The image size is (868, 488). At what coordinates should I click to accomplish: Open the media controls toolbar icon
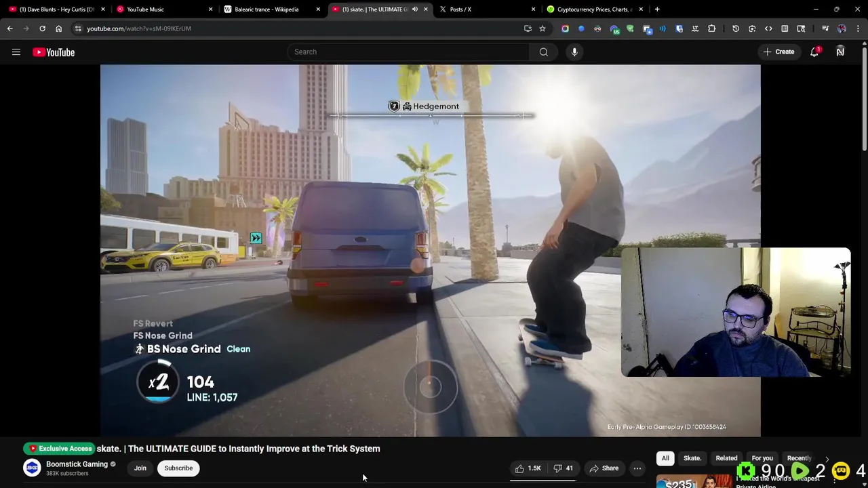[x=825, y=28]
